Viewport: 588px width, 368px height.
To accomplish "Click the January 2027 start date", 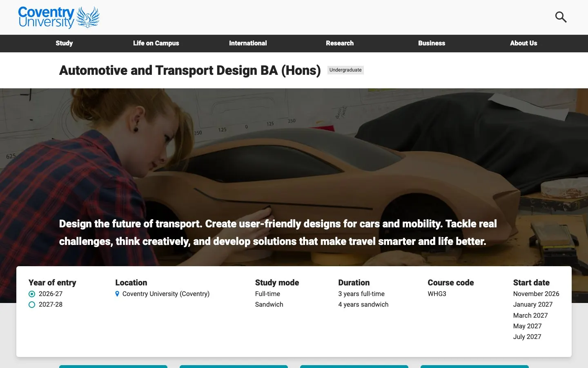I will [x=533, y=305].
